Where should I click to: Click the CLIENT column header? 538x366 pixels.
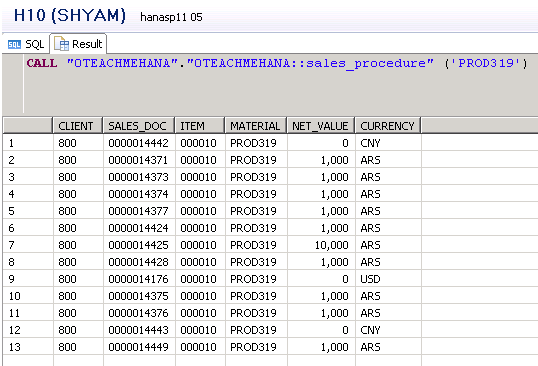coord(78,126)
